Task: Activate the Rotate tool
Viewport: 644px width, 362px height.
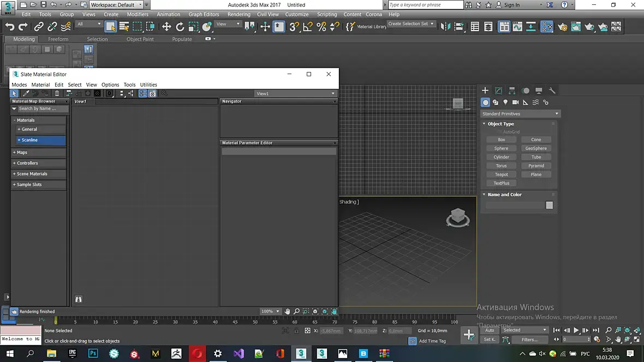Action: coord(180,26)
